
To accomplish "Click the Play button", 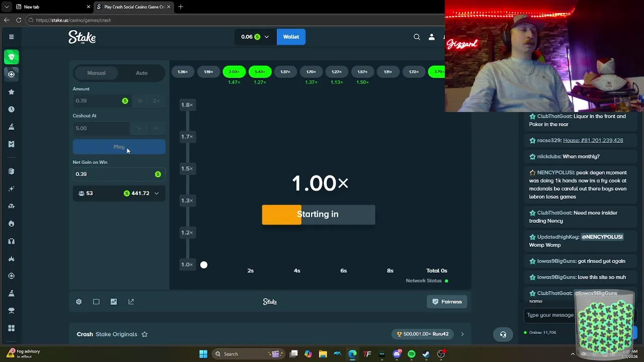I will click(119, 147).
